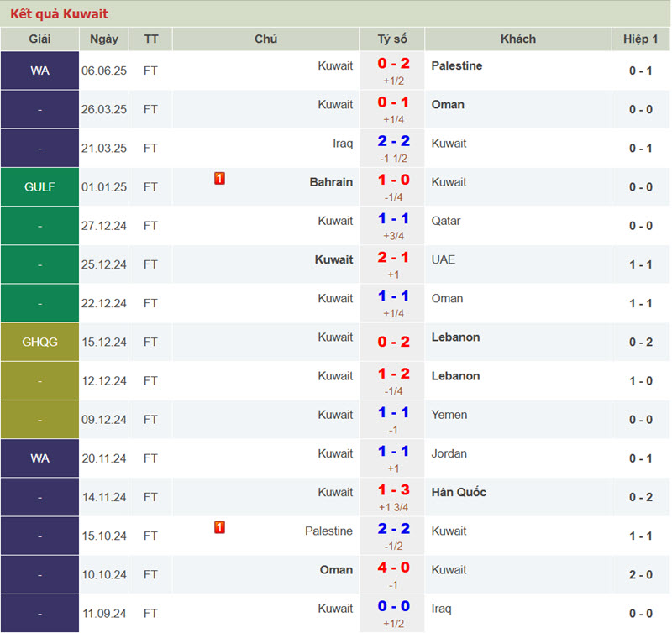The height and width of the screenshot is (633, 672).
Task: Select the 'Tỷ số' column header
Action: [392, 39]
